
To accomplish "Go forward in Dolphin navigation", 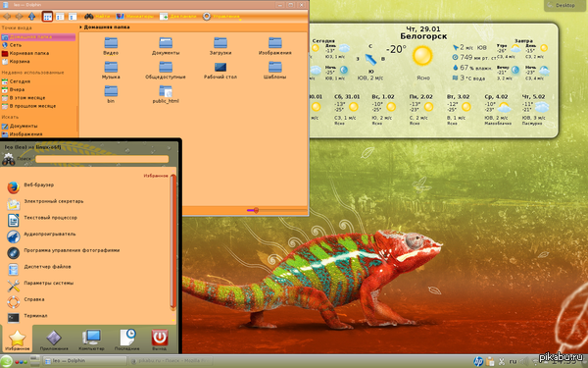I will (20, 17).
